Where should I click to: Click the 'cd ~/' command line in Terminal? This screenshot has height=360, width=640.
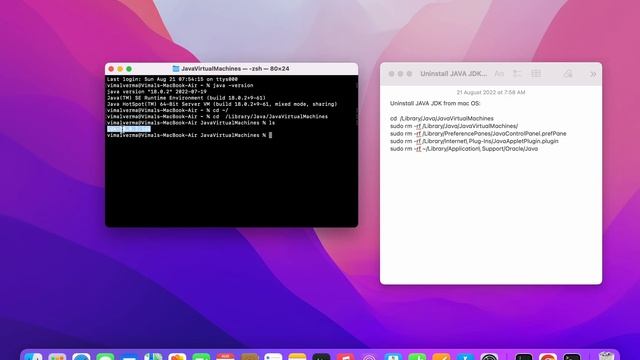coord(168,110)
